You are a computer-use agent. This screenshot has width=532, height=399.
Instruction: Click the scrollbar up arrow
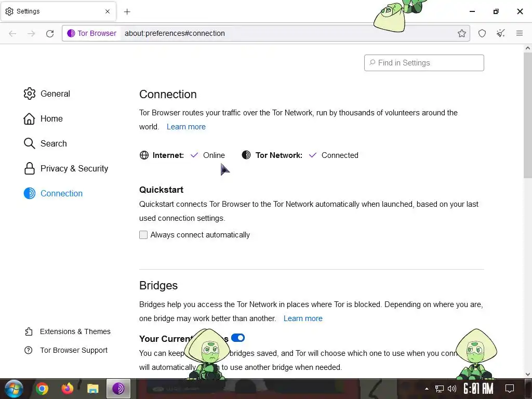pyautogui.click(x=528, y=48)
